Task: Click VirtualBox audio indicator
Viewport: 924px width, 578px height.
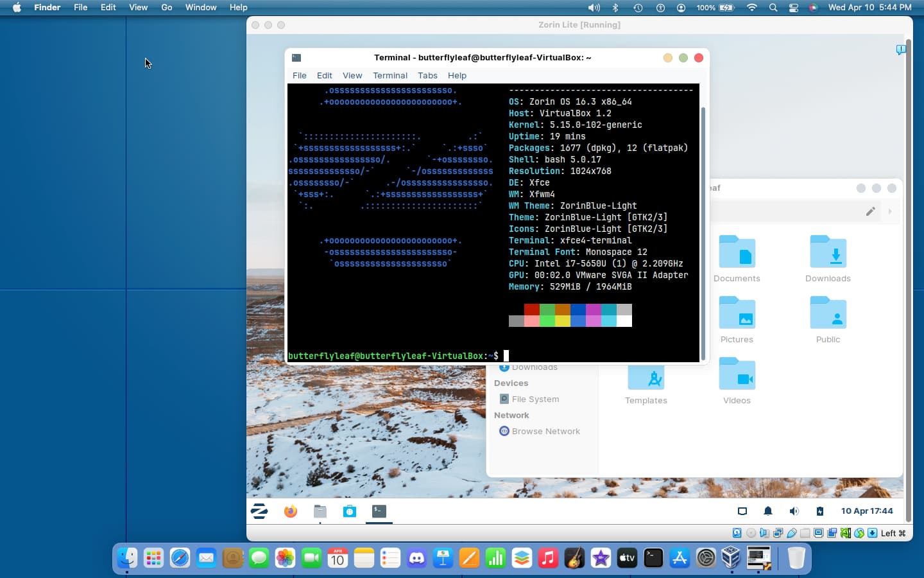Action: (x=764, y=533)
